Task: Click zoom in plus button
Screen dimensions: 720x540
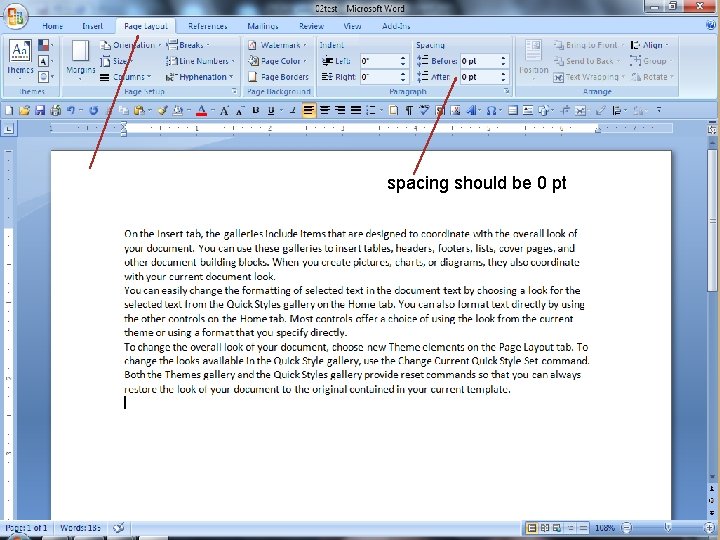Action: 710,528
